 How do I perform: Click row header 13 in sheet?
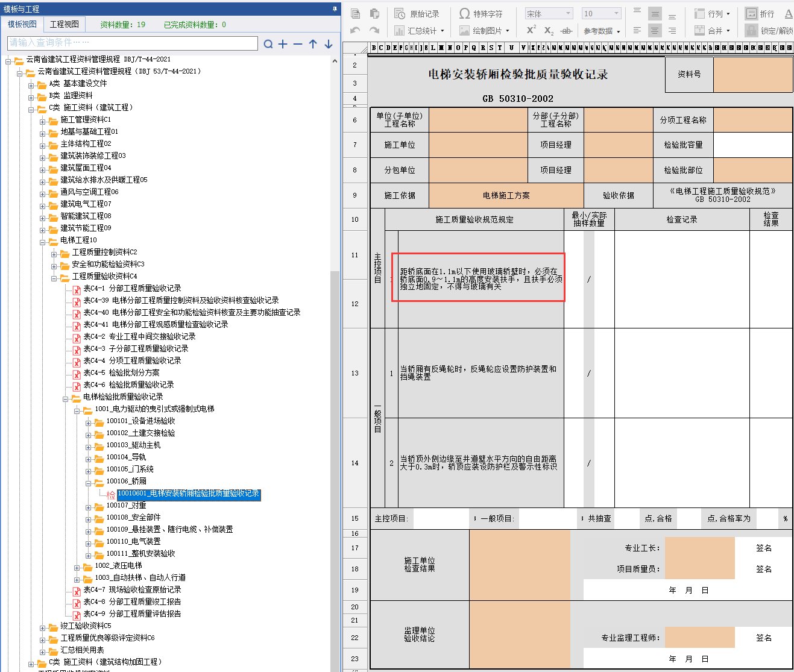click(x=355, y=373)
